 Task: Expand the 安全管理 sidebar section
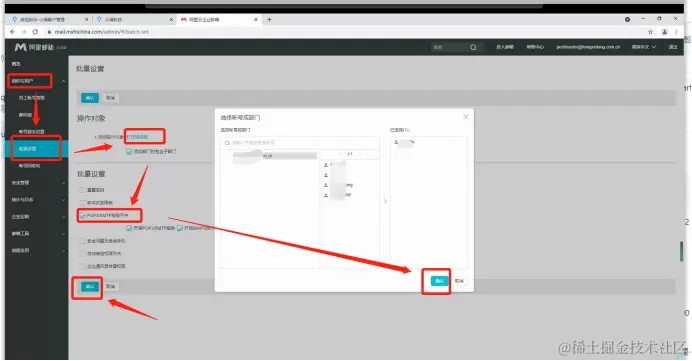click(38, 183)
